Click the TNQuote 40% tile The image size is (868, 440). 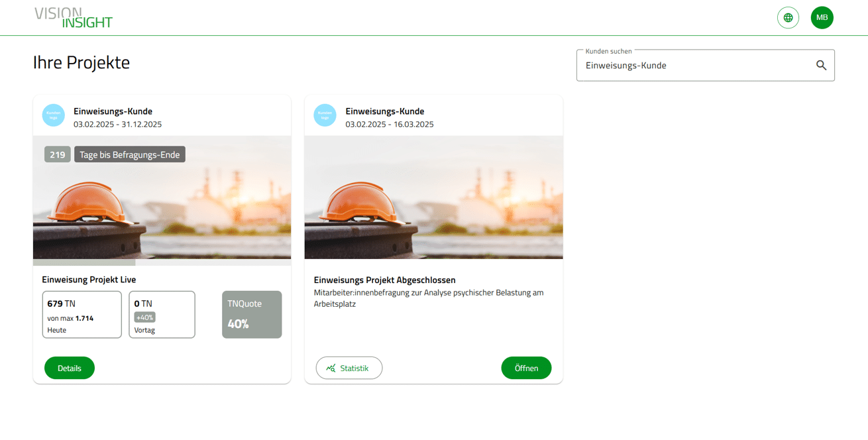click(x=252, y=315)
